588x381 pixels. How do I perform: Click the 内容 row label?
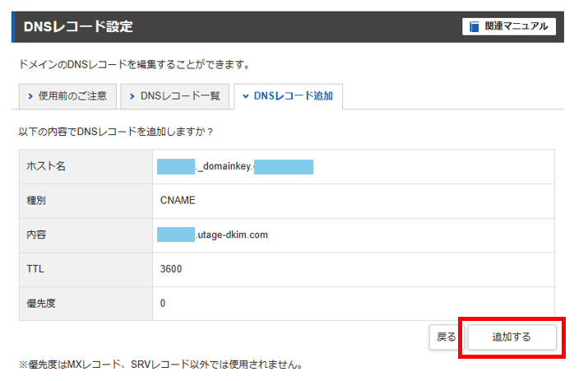pyautogui.click(x=37, y=235)
